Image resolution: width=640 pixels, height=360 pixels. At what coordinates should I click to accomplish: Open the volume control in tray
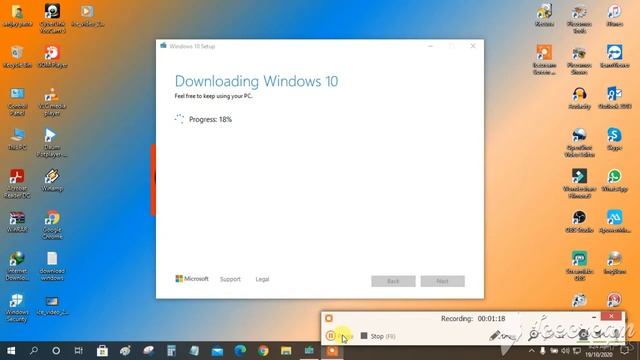point(565,351)
